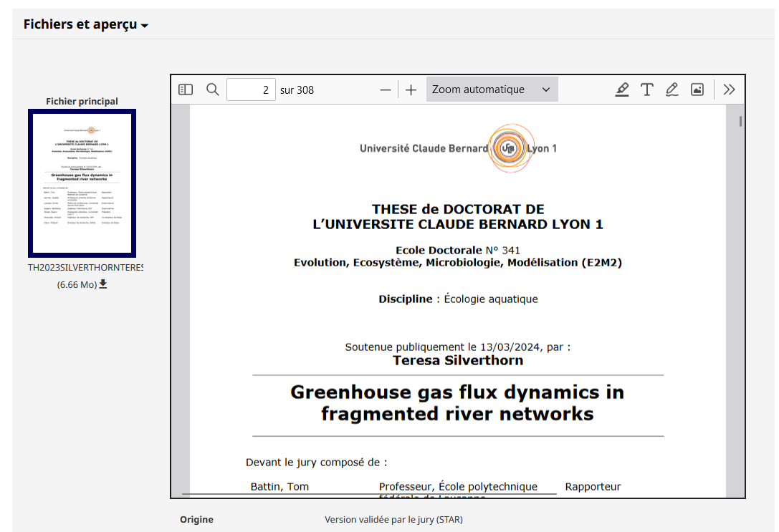Click the 'Origine' field label
This screenshot has width=779, height=532.
pyautogui.click(x=197, y=520)
